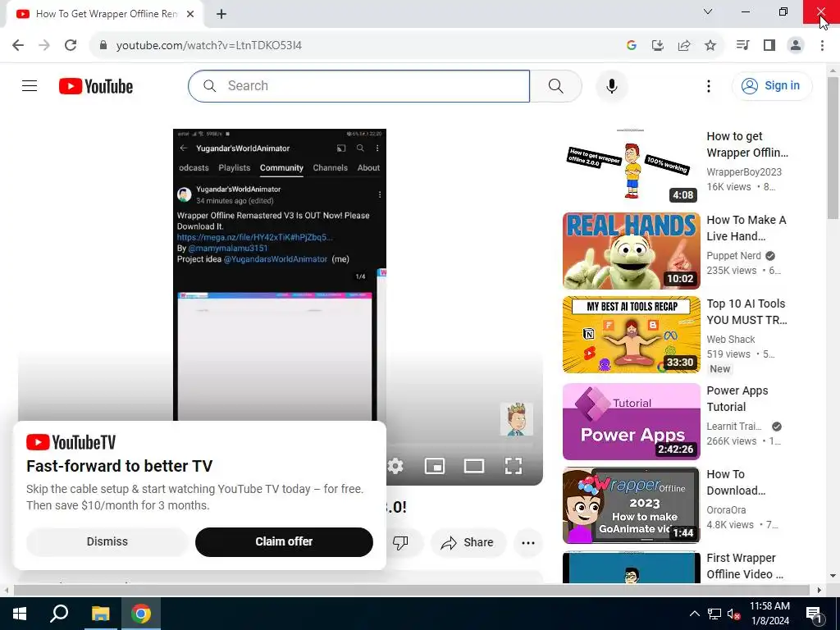
Task: Close the YouTube tab
Action: click(x=190, y=14)
